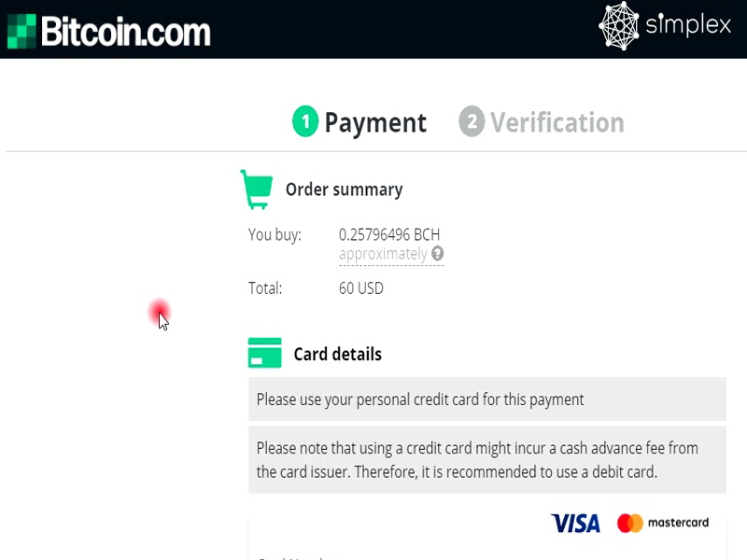Click the Simplex network sphere icon
Image resolution: width=747 pixels, height=560 pixels.
pyautogui.click(x=618, y=26)
